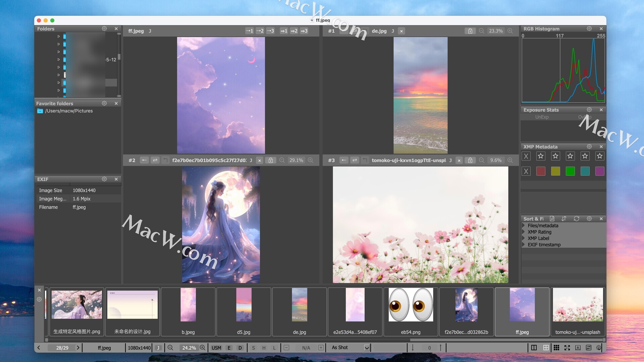Go to next image with right arrow
Screen dimensions: 644x362
pos(78,348)
